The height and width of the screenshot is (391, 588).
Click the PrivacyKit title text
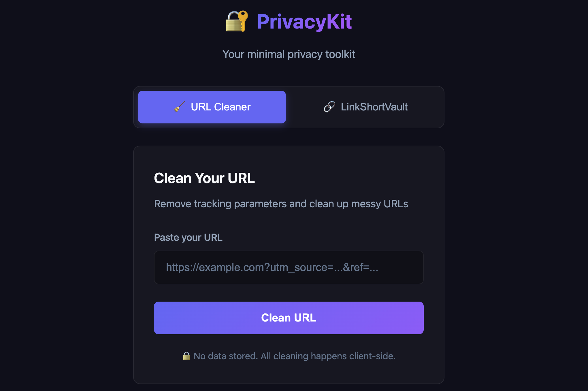[x=304, y=22]
